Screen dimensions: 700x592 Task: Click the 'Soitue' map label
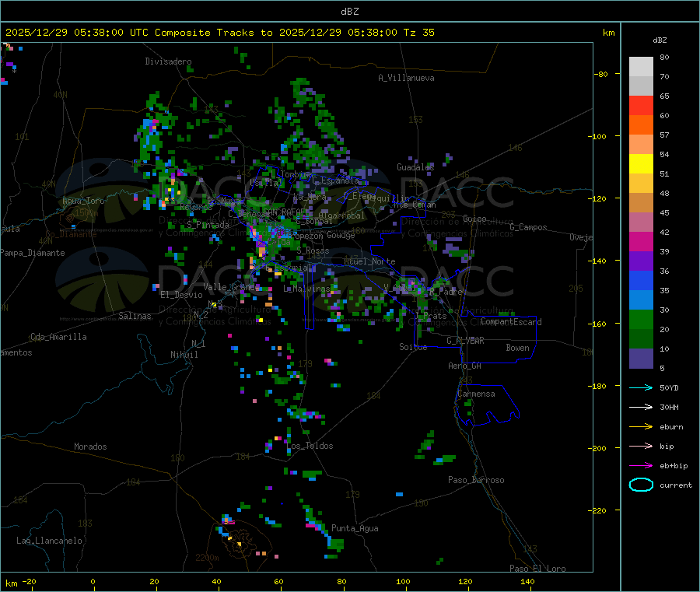click(x=413, y=347)
